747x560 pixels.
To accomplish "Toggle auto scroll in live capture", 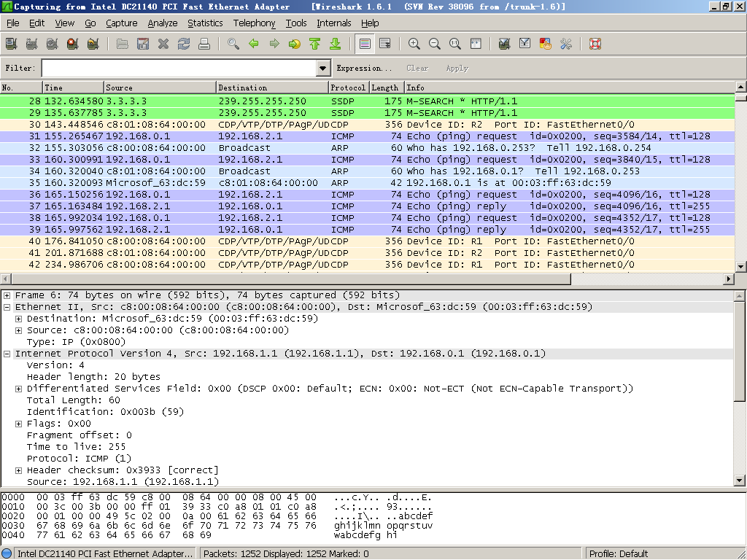I will coord(385,44).
